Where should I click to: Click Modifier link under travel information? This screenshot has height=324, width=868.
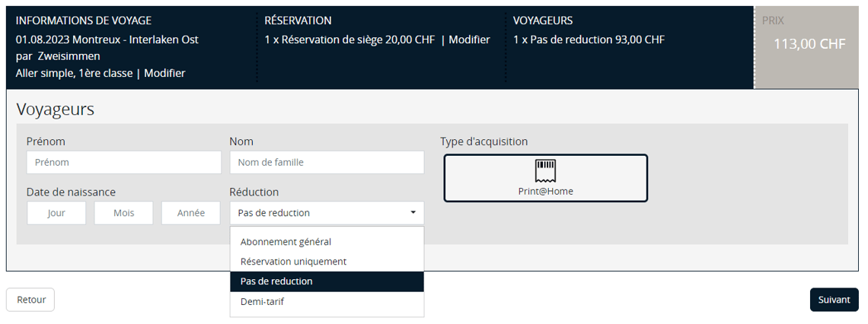pos(164,73)
